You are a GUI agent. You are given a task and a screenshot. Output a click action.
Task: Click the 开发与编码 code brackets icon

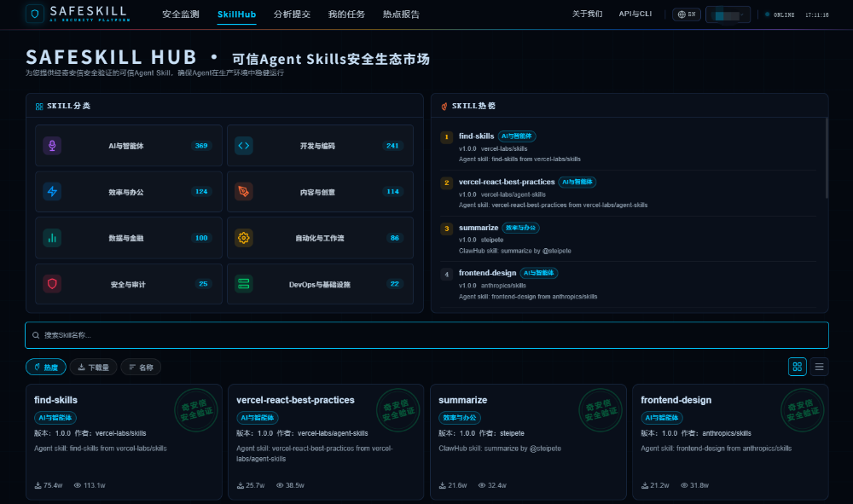tap(244, 145)
